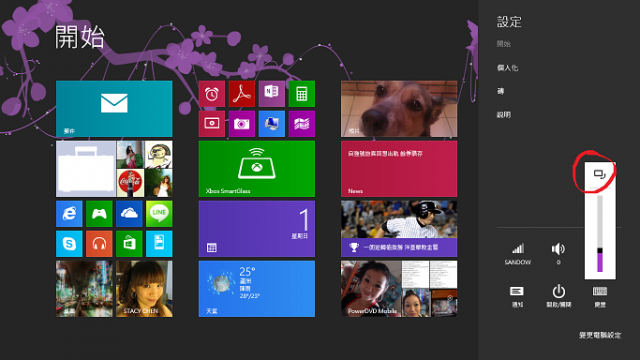Open the Computer tile with monitor icon

(271, 124)
